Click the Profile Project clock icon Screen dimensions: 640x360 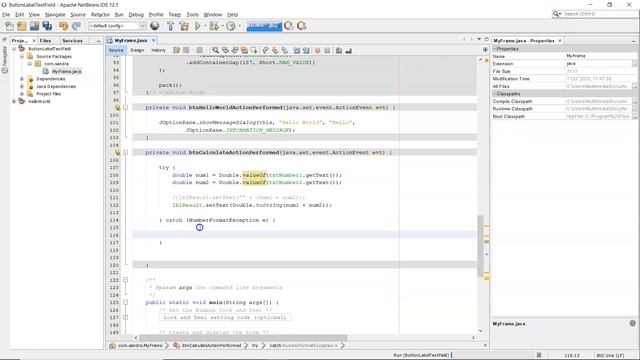point(231,26)
